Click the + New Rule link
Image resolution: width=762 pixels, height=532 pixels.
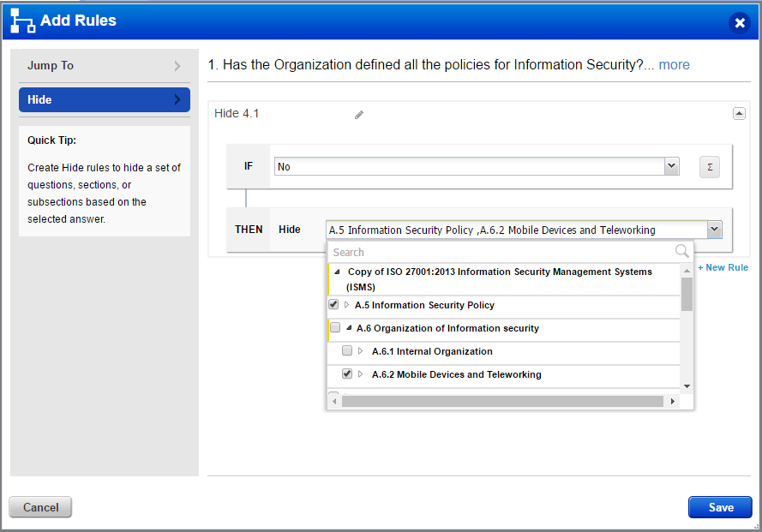(723, 267)
